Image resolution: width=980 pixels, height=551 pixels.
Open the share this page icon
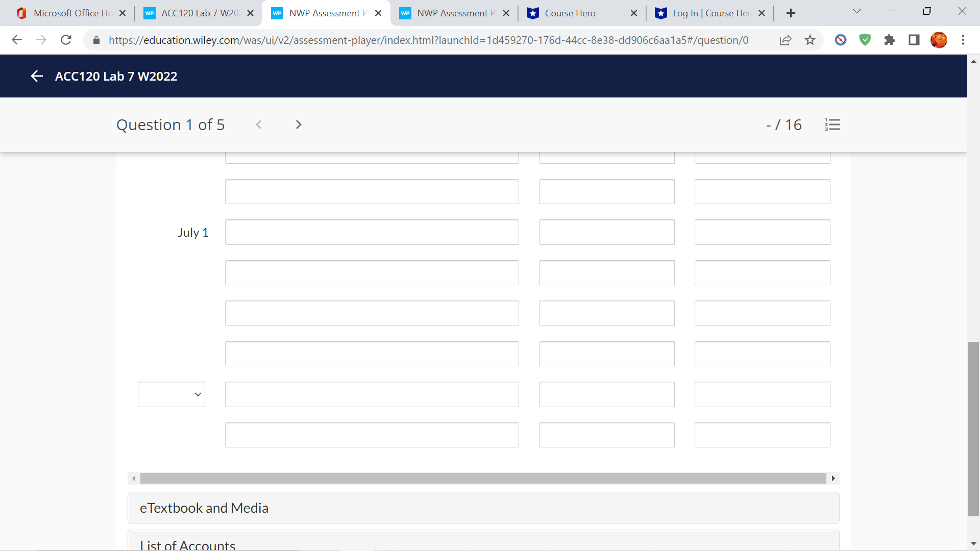786,40
